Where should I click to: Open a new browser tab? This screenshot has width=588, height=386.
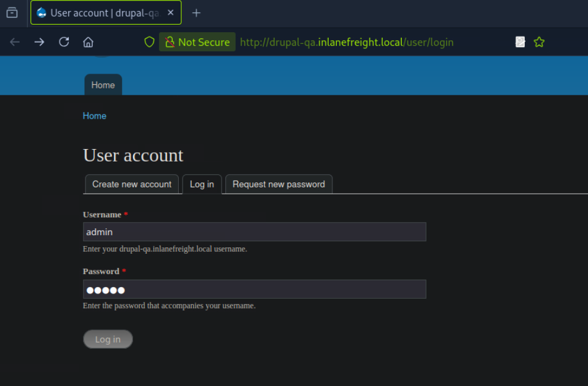click(196, 12)
